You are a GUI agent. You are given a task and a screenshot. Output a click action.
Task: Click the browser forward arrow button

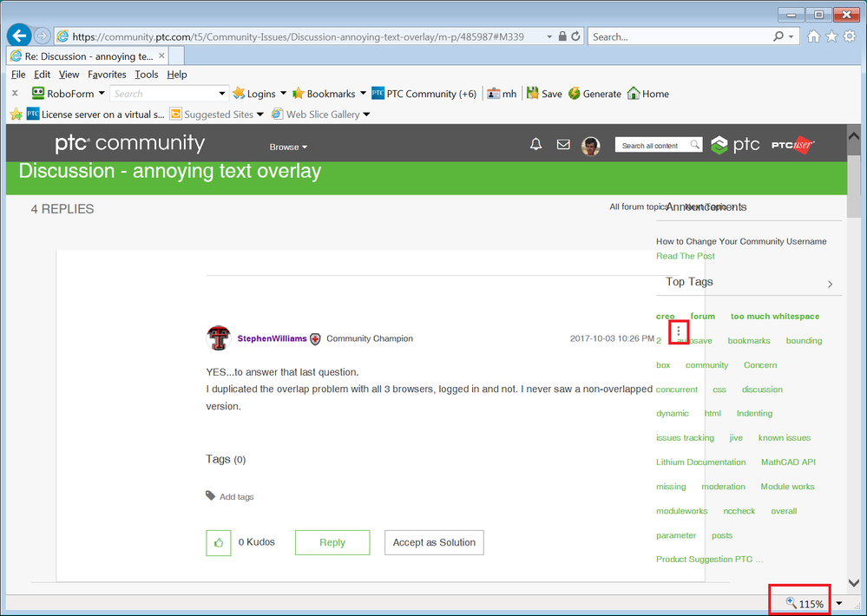click(x=42, y=36)
